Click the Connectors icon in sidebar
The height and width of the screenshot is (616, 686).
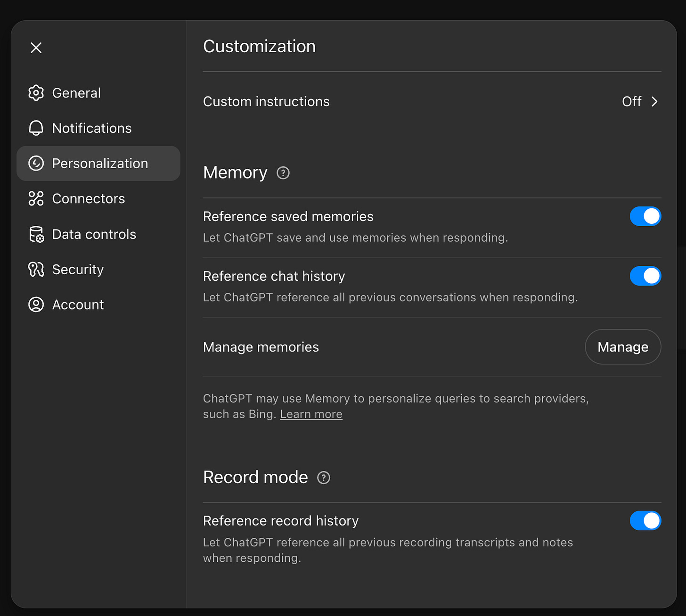36,199
